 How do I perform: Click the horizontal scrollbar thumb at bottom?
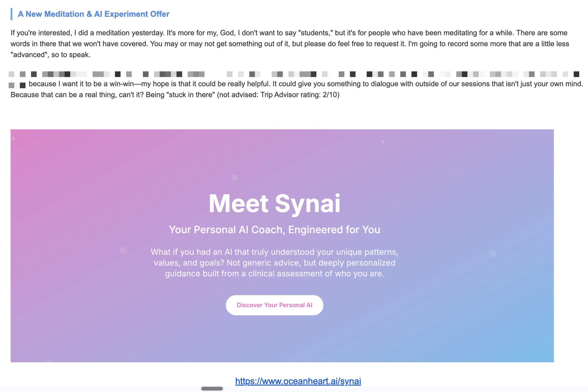[212, 388]
